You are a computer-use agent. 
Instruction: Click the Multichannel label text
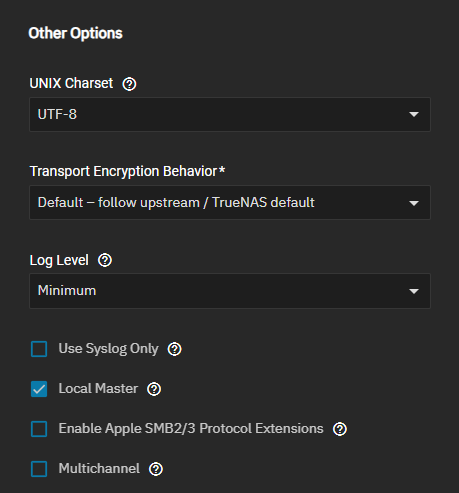[99, 468]
